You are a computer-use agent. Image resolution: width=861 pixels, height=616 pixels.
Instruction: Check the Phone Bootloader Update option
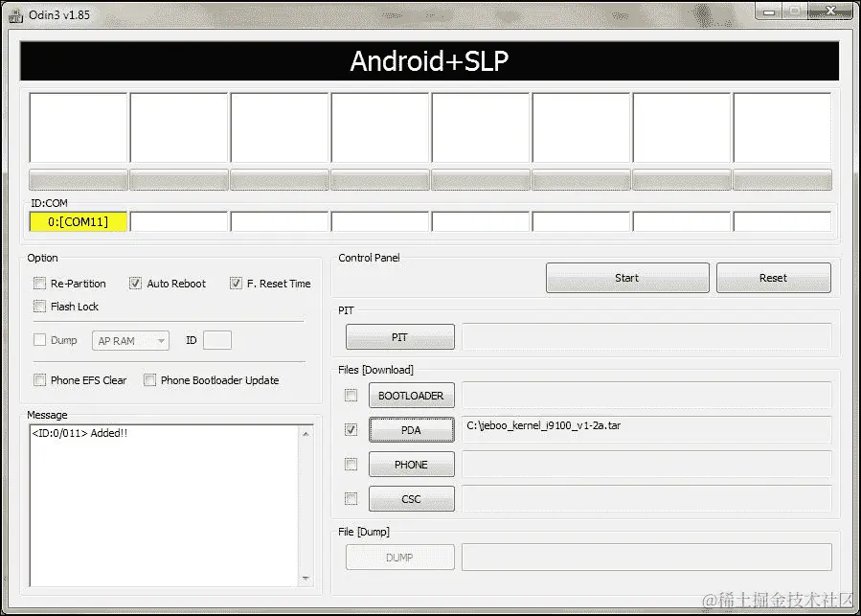(149, 379)
